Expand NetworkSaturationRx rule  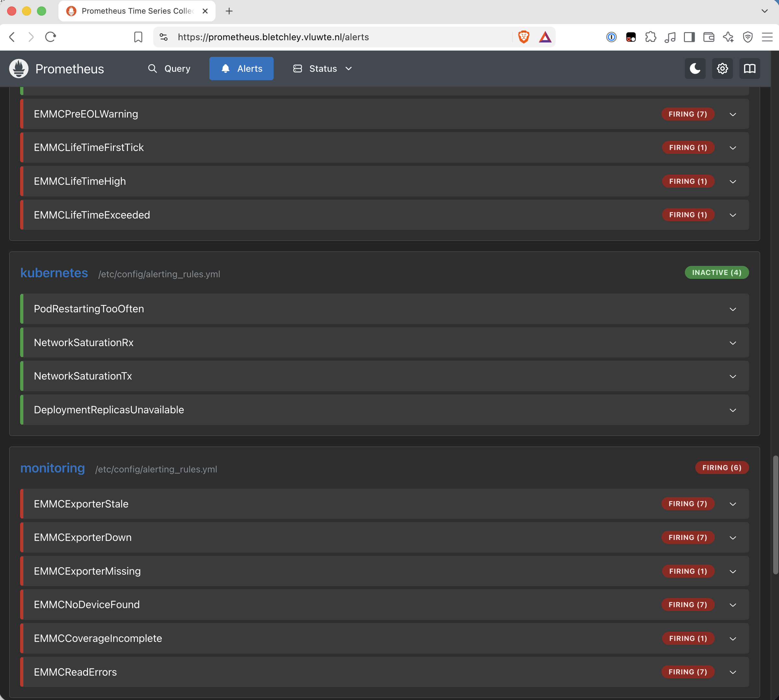pos(385,342)
